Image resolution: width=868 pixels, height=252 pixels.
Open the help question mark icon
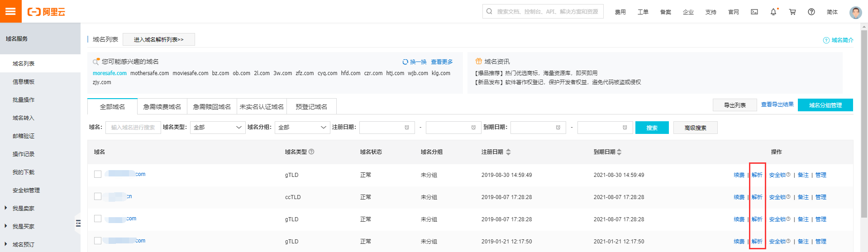(x=811, y=12)
